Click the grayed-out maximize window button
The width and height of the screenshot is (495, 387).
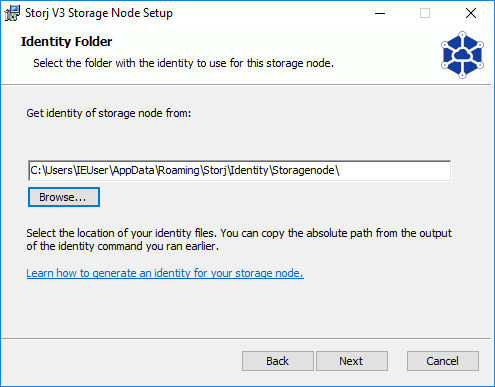click(425, 13)
